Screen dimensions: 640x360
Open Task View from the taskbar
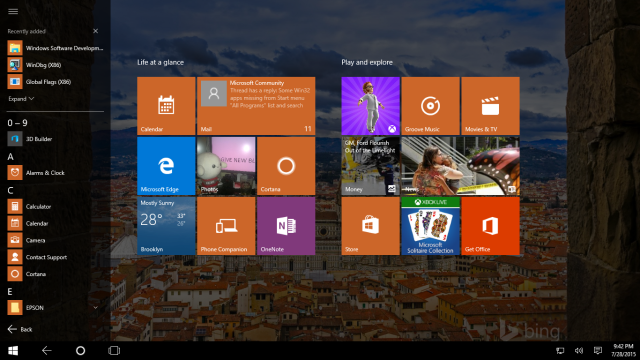[114, 351]
